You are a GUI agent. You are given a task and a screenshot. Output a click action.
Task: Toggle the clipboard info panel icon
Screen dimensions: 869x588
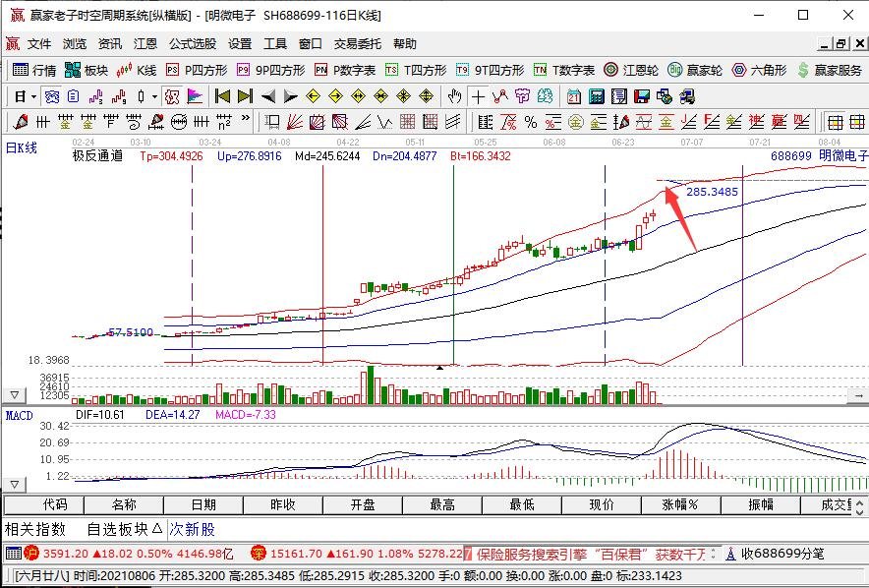73,97
